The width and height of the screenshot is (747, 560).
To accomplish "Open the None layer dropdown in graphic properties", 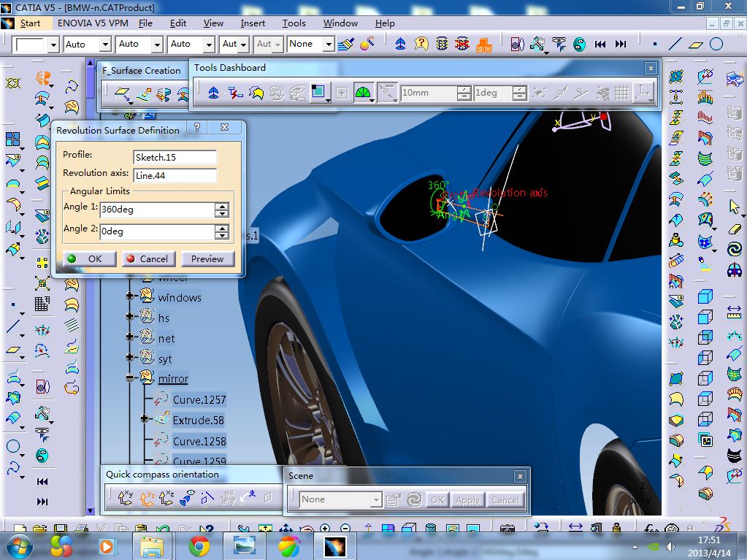I will click(329, 45).
